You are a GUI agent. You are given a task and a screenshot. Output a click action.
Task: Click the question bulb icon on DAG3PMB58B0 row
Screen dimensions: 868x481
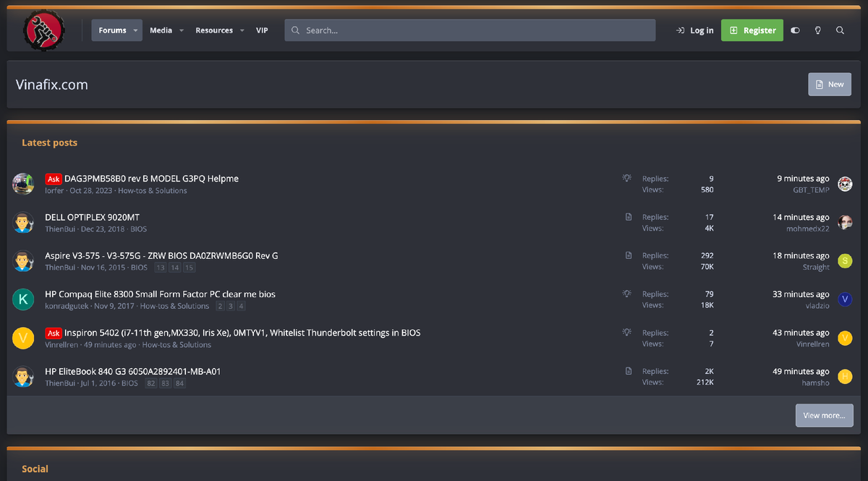click(627, 178)
